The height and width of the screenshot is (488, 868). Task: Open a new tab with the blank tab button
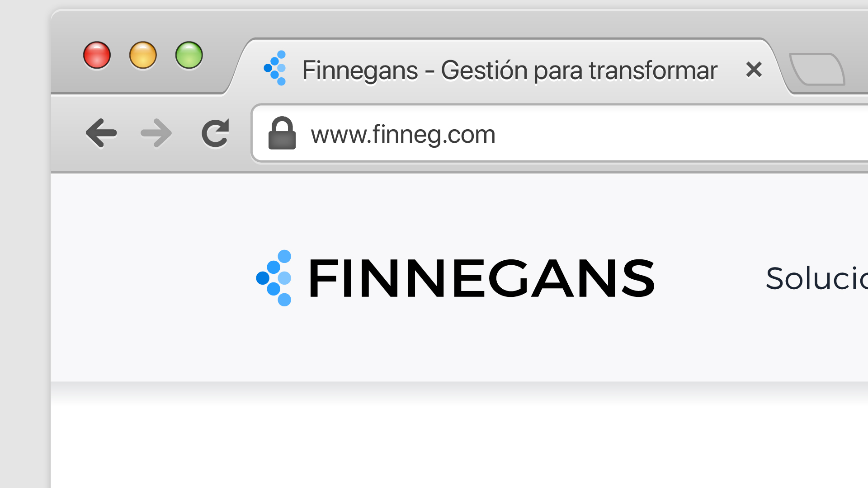click(817, 69)
